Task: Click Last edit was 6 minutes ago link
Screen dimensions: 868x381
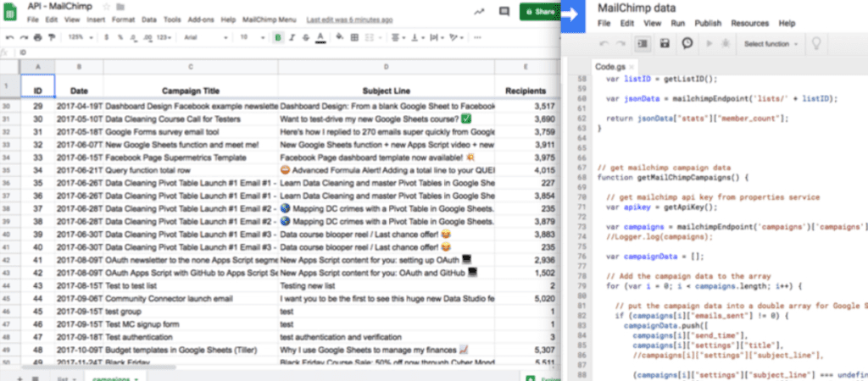Action: tap(349, 19)
